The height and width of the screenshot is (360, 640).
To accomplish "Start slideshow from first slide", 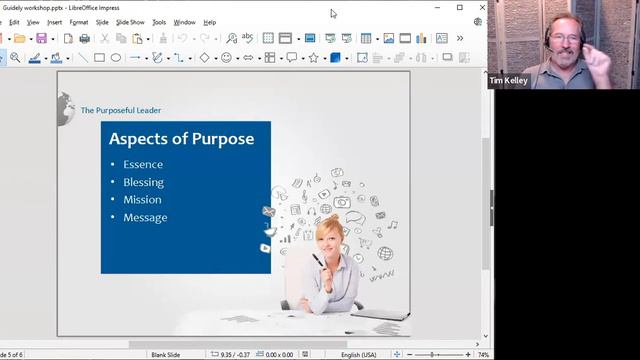I will coord(330,38).
